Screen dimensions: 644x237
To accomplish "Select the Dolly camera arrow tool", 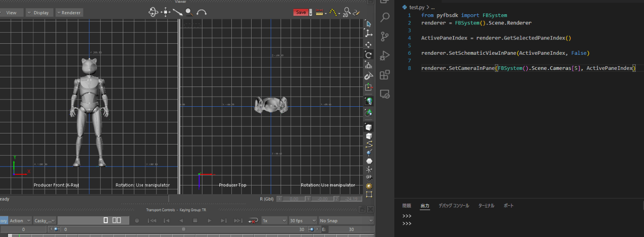I will (178, 12).
